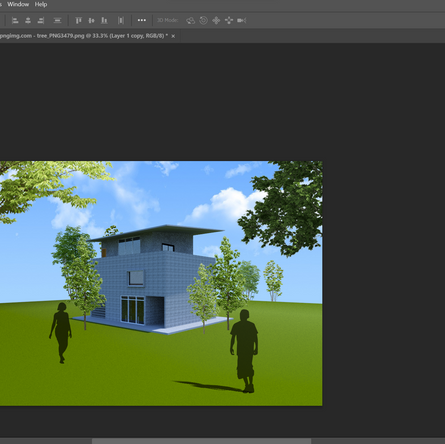
Task: Close the tree_PNG3479.png document tab
Action: coord(173,36)
